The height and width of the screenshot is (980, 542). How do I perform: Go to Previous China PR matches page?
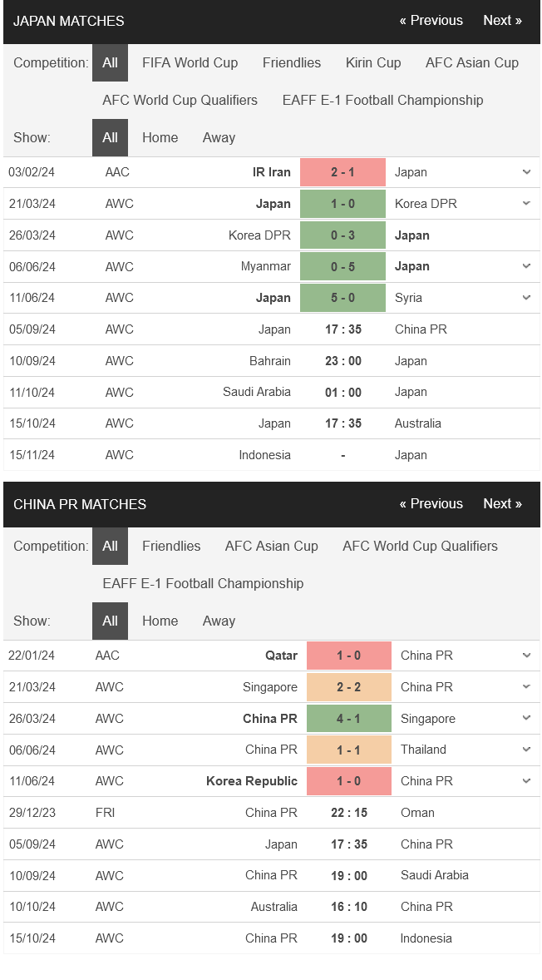tap(431, 504)
